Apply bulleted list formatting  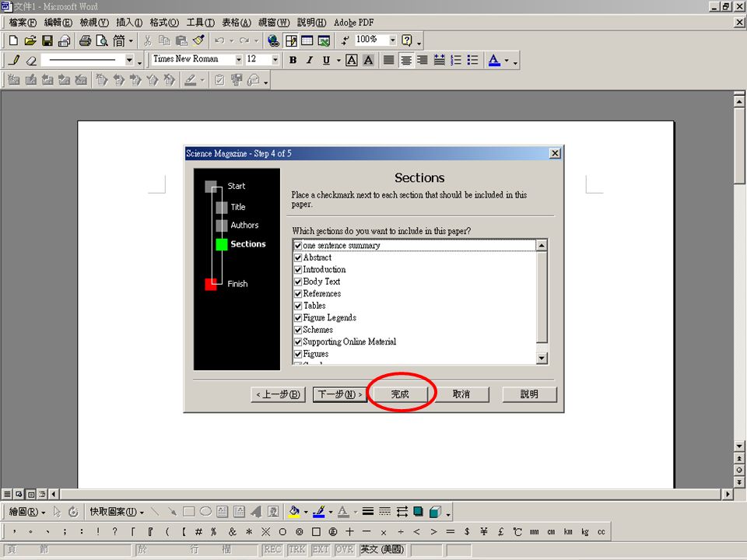click(x=472, y=60)
